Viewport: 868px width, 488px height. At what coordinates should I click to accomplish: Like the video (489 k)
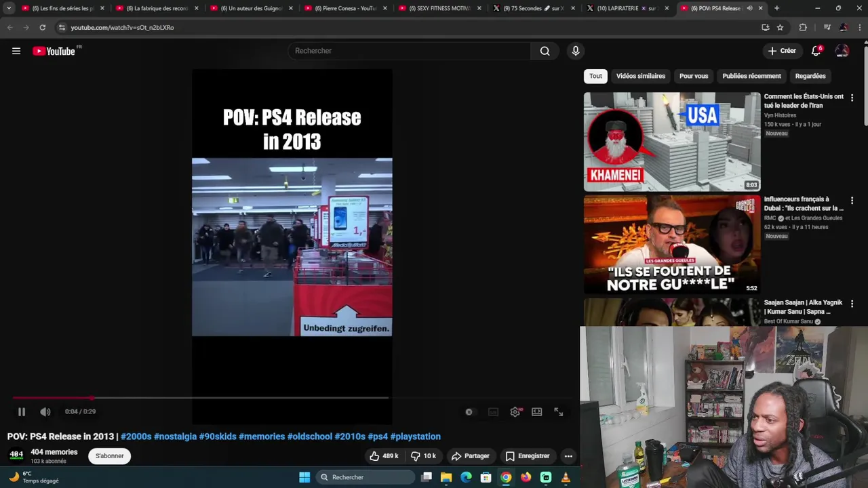click(x=384, y=456)
